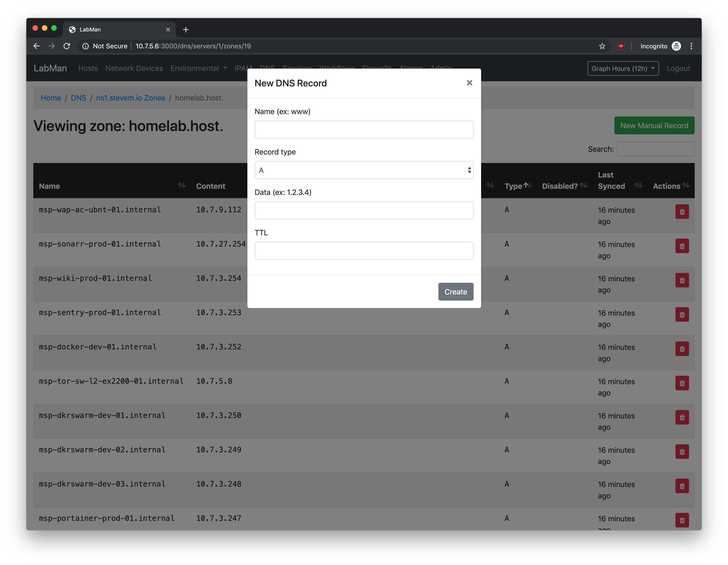This screenshot has width=728, height=565.
Task: Follow the ns1.stevem.io Zones breadcrumb link
Action: point(130,98)
